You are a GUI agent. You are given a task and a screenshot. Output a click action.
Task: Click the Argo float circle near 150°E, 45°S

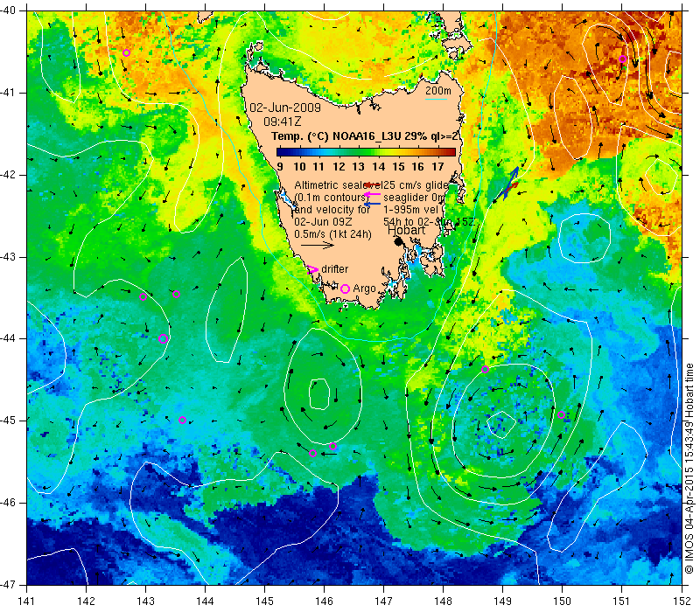coord(562,414)
